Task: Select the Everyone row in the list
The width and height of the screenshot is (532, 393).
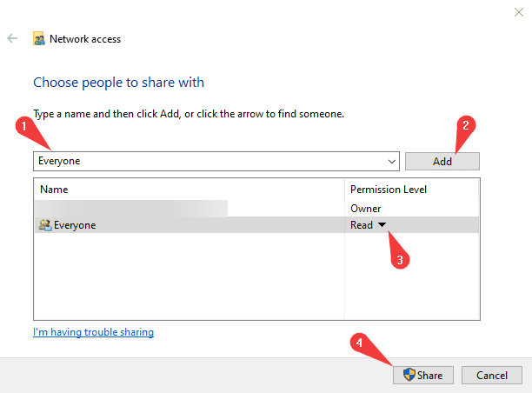Action: point(191,225)
